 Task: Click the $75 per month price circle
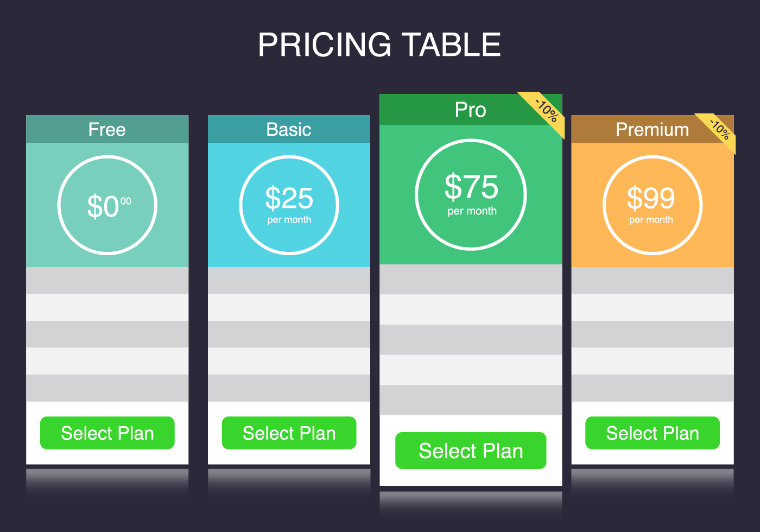click(x=471, y=195)
